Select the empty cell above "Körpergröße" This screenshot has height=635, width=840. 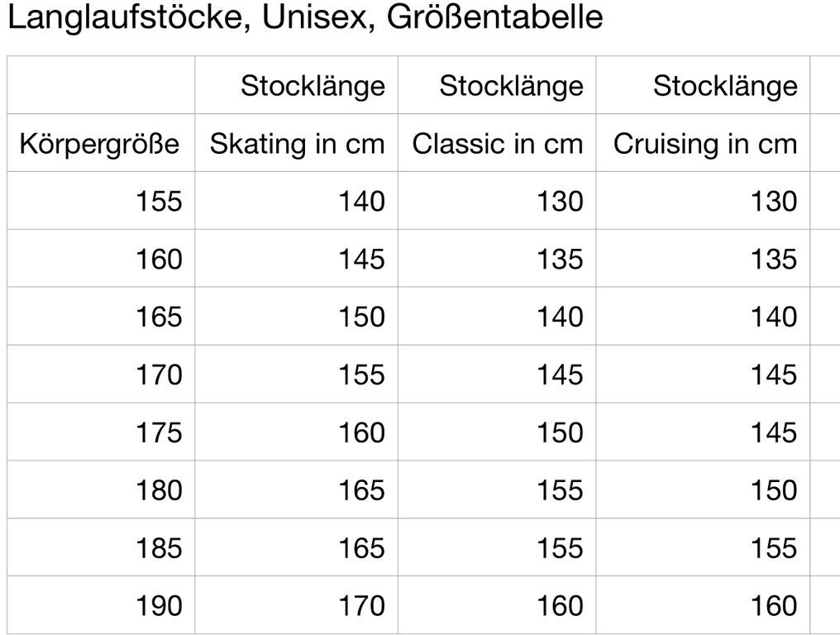click(x=101, y=86)
